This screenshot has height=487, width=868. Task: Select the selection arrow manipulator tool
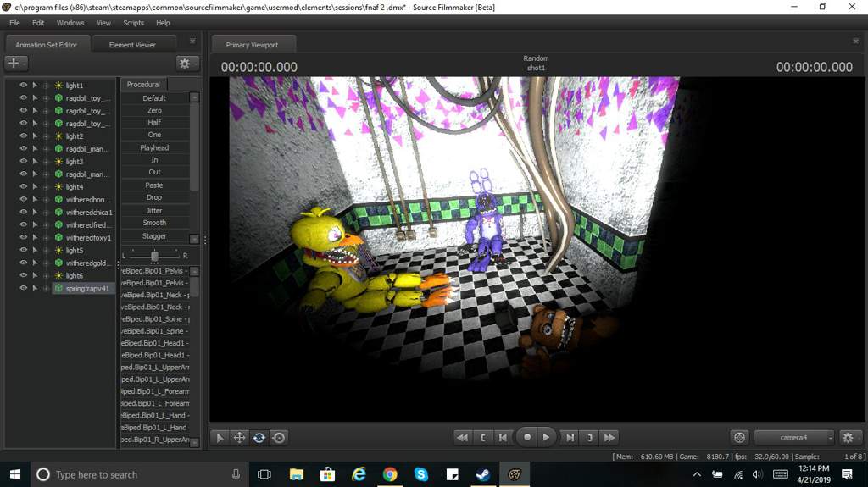coord(220,438)
